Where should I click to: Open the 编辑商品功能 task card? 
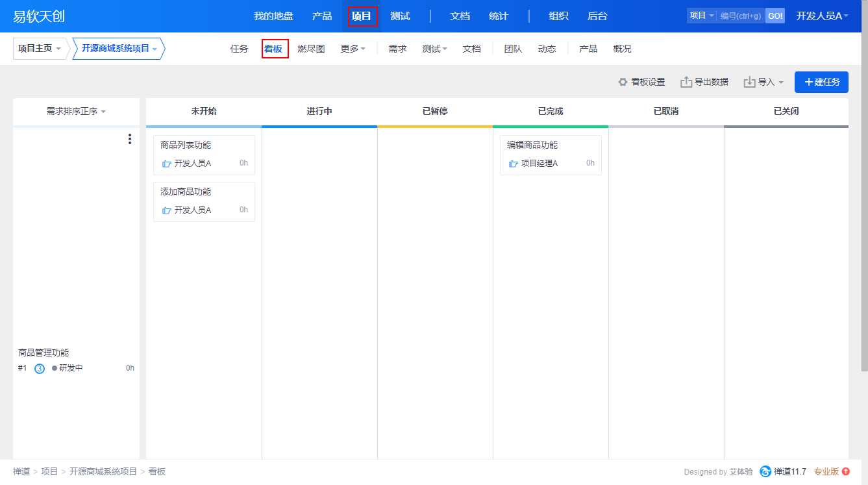(x=551, y=155)
